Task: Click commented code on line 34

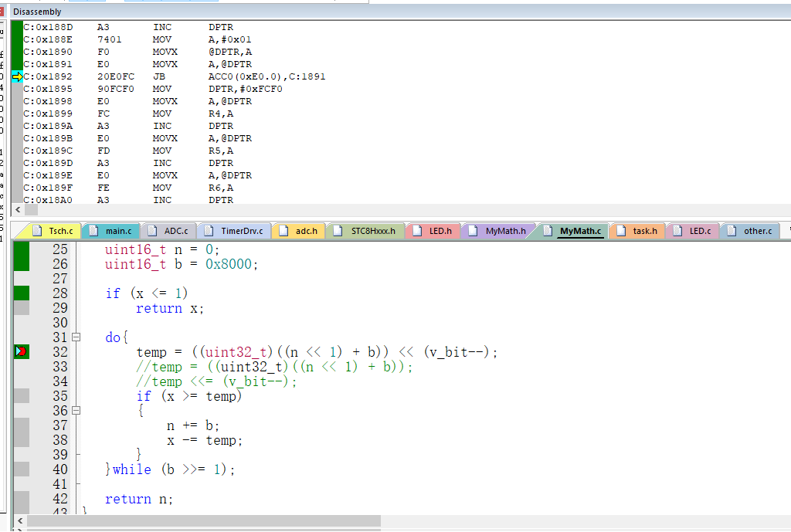Action: coord(216,381)
